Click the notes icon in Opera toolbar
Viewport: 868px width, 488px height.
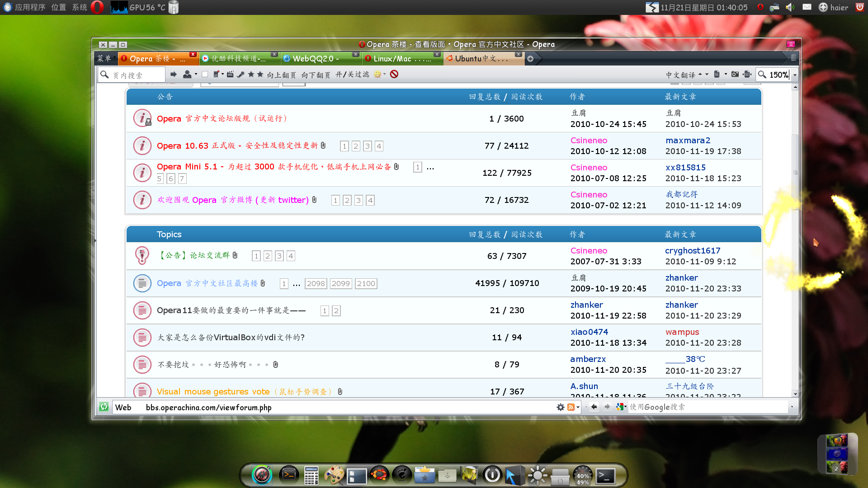[x=217, y=74]
